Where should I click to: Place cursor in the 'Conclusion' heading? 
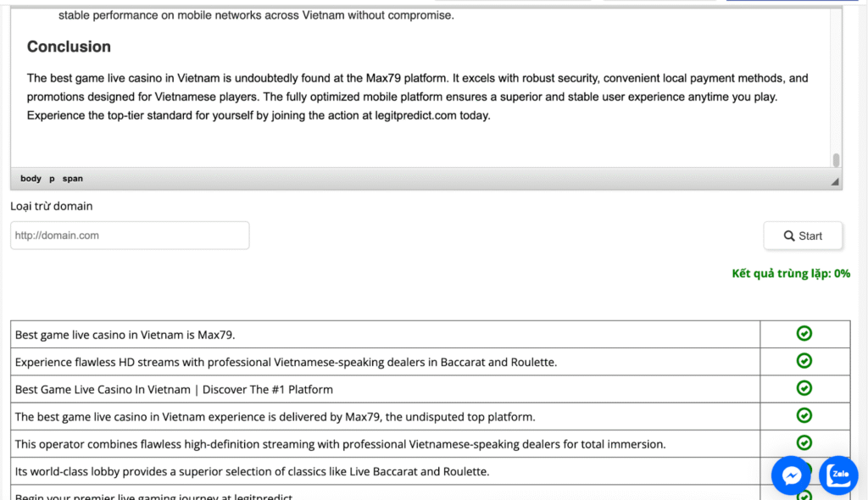pos(69,47)
